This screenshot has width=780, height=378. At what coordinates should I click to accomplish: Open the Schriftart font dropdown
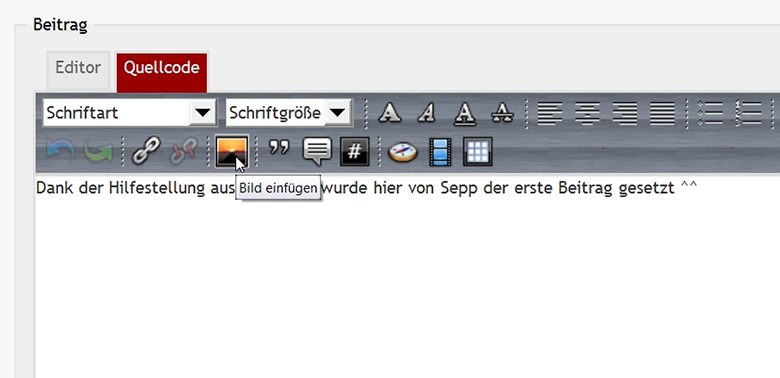coord(130,113)
